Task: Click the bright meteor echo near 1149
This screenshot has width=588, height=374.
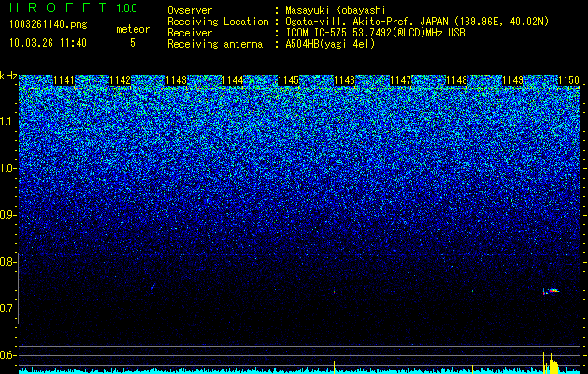Action: point(552,291)
